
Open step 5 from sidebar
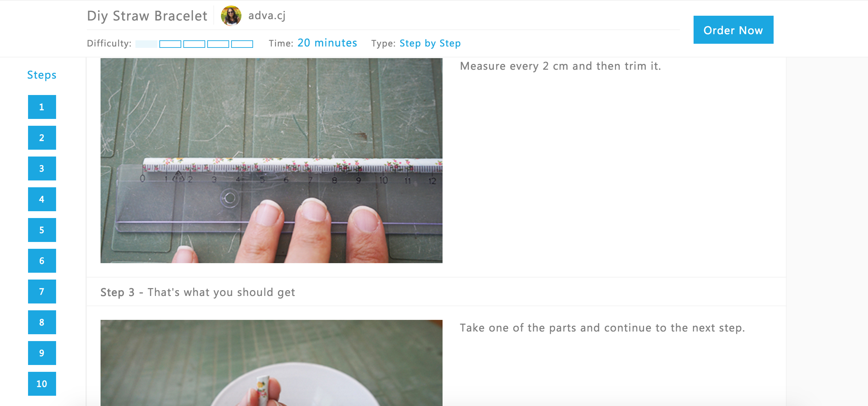(42, 230)
